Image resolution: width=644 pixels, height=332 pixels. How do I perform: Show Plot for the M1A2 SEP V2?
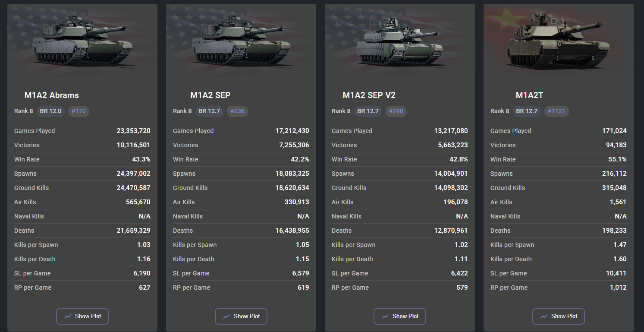pos(399,316)
